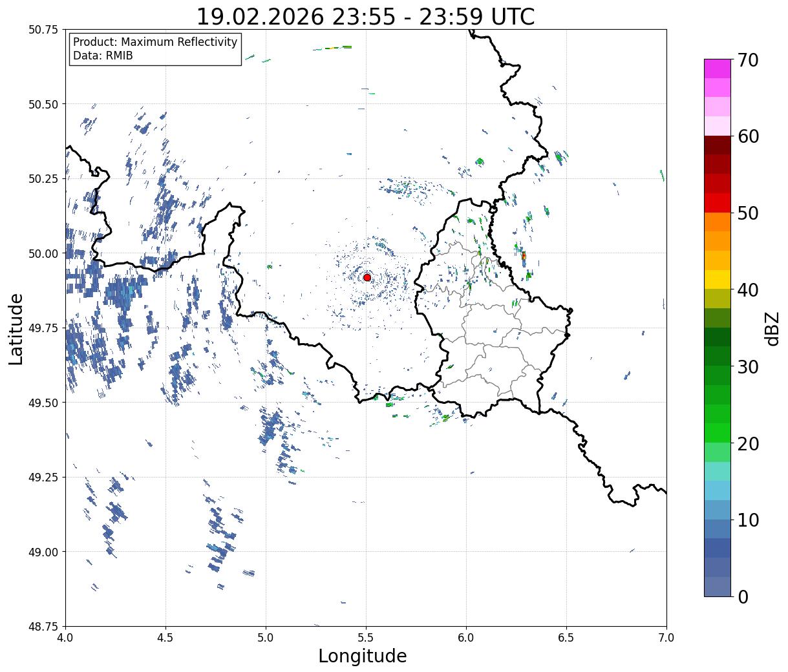Click the latitude tick label 49.50
The height and width of the screenshot is (672, 788).
tap(44, 403)
